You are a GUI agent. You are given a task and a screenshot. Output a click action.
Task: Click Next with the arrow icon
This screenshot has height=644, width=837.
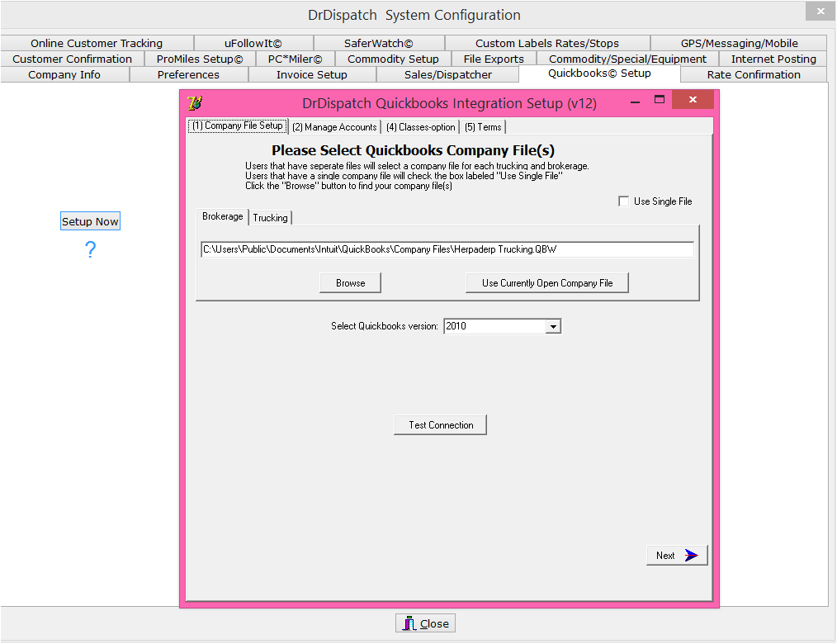(677, 556)
